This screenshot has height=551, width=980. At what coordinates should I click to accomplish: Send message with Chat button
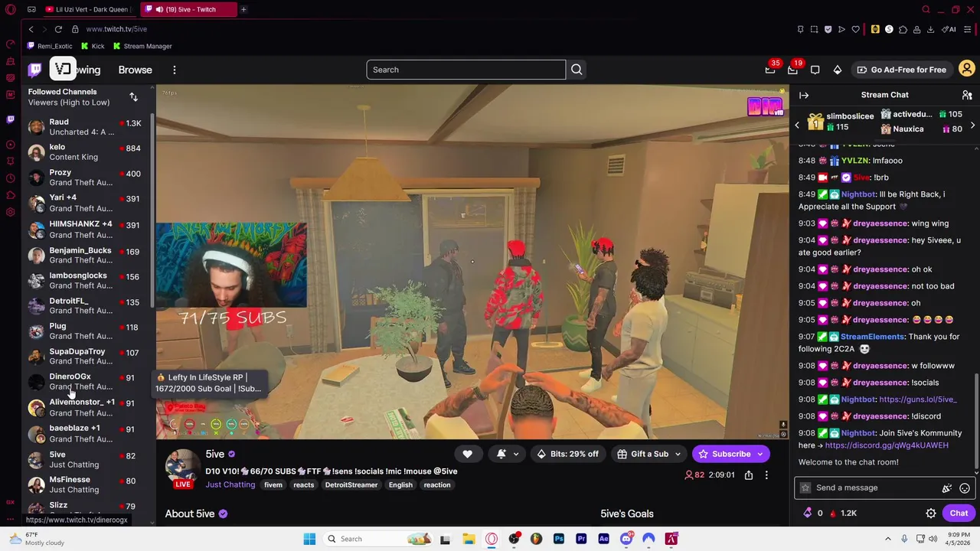[x=959, y=514]
